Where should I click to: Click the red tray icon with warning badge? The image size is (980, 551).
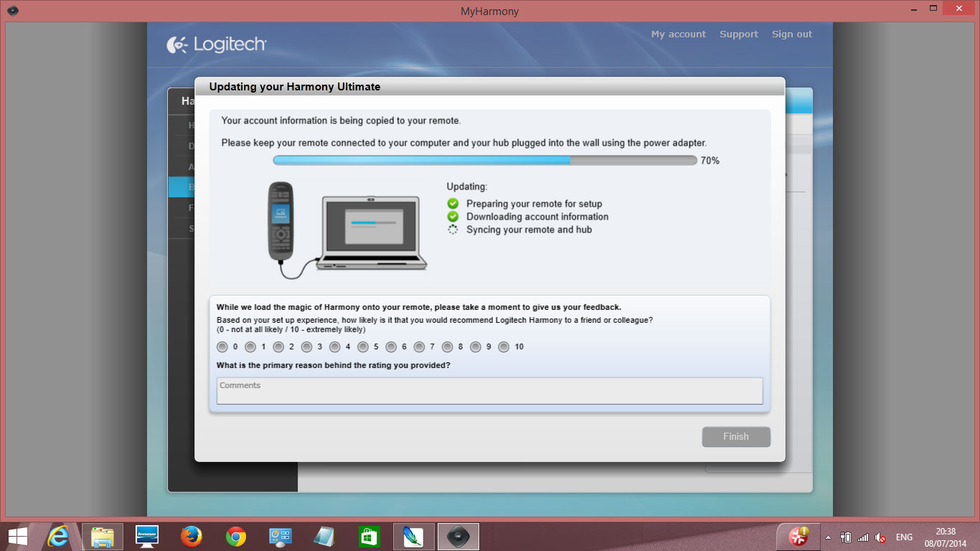click(799, 537)
